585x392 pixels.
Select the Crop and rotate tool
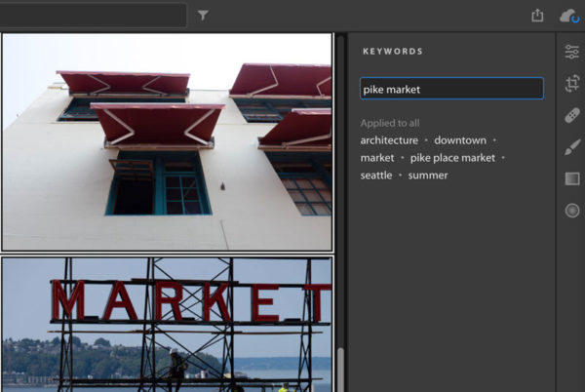572,83
